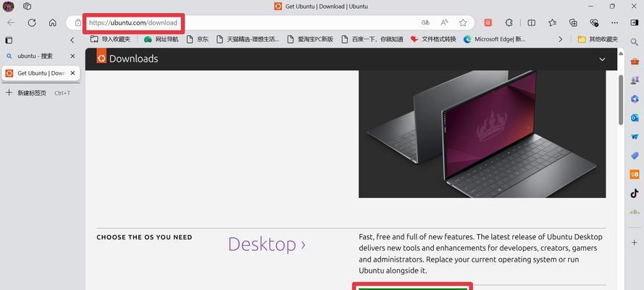Open sidebar Tools briefcase icon
Viewport: 644px width, 290px height.
tap(635, 61)
